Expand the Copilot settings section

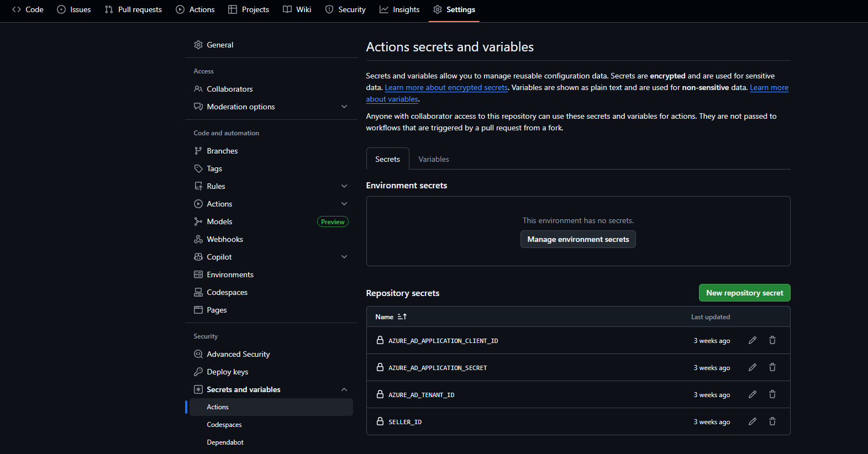point(344,257)
